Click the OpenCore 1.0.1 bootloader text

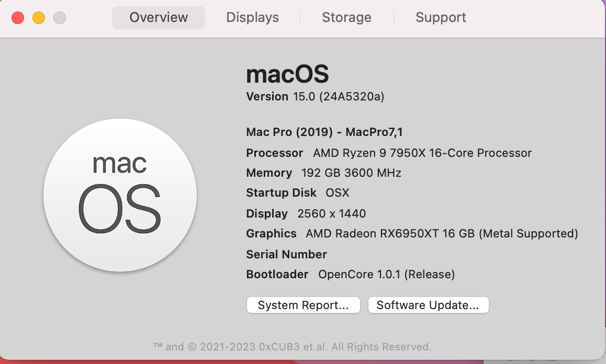tap(386, 275)
